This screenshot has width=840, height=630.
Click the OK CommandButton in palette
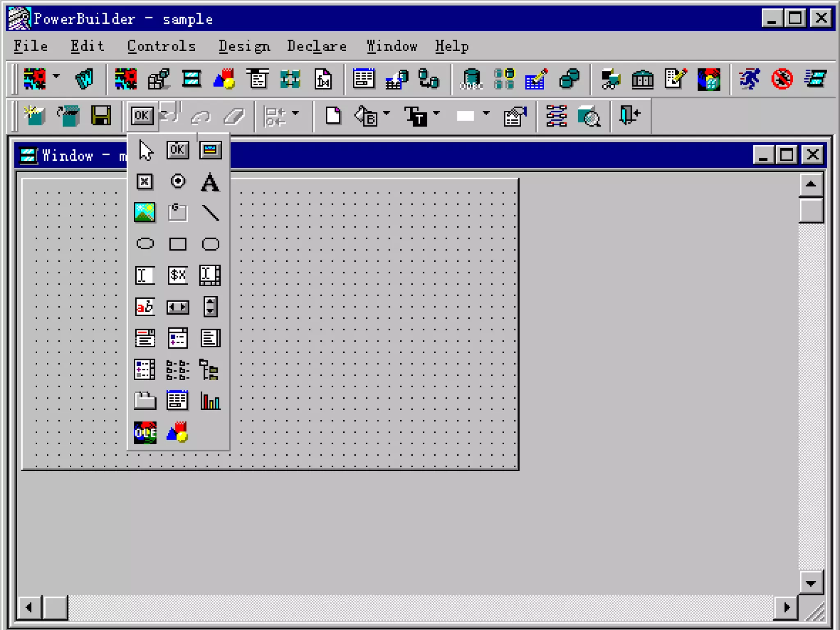point(178,150)
